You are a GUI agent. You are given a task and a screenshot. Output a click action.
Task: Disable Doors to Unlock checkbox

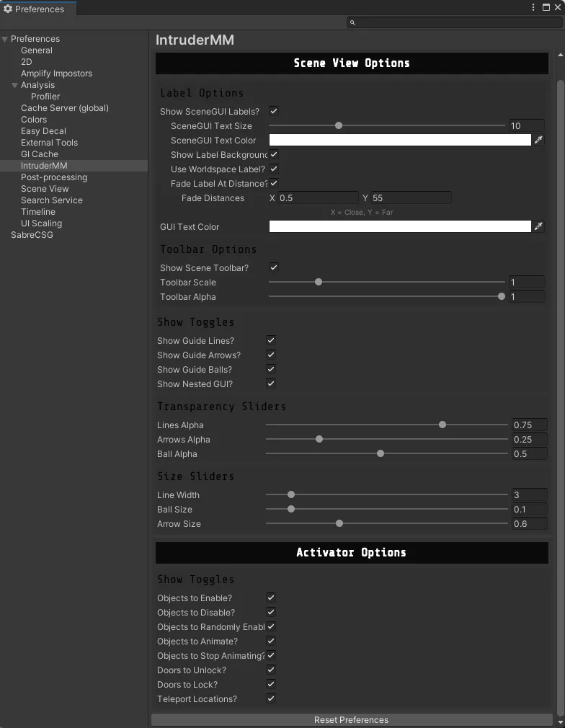point(271,670)
